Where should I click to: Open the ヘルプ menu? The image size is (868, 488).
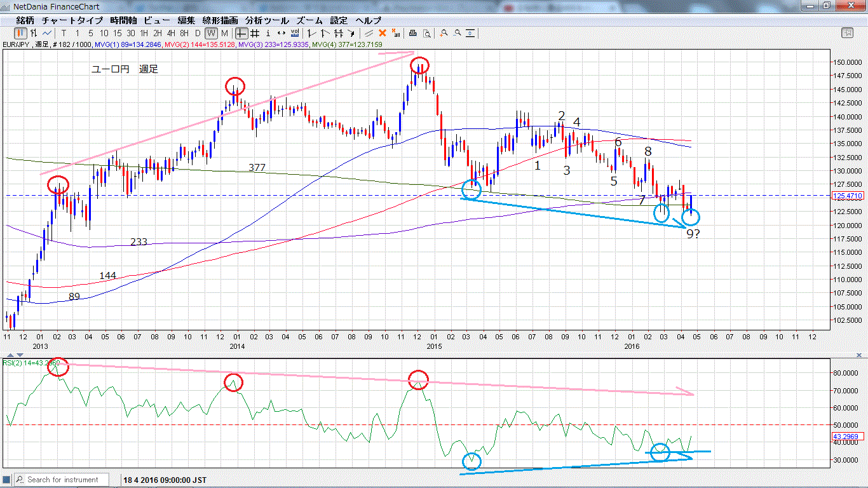click(x=368, y=20)
